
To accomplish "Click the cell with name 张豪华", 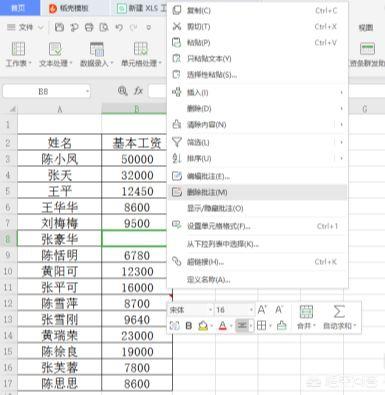I will (59, 239).
